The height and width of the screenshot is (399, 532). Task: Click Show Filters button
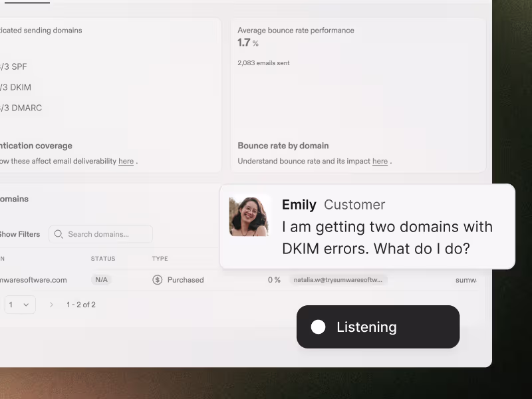pyautogui.click(x=19, y=234)
